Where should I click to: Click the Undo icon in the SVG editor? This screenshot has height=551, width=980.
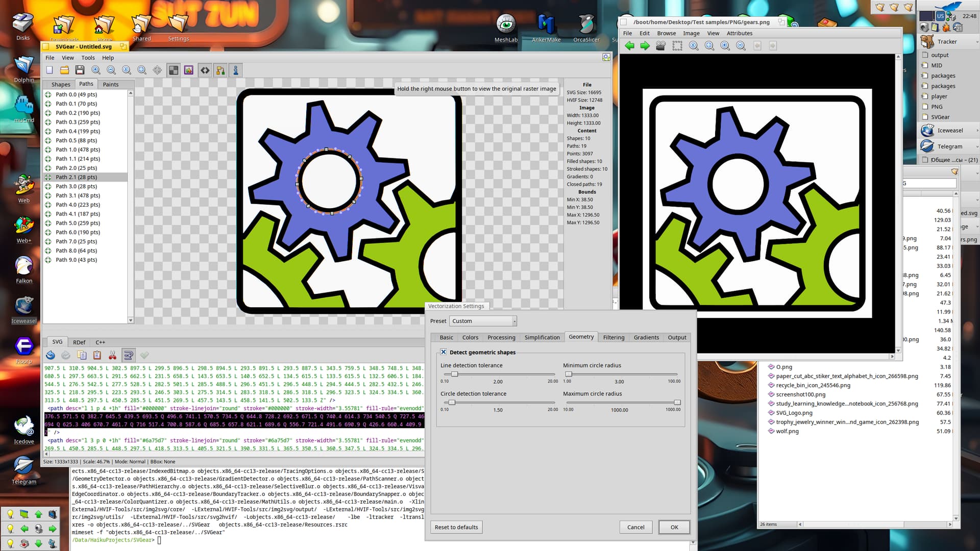[51, 355]
